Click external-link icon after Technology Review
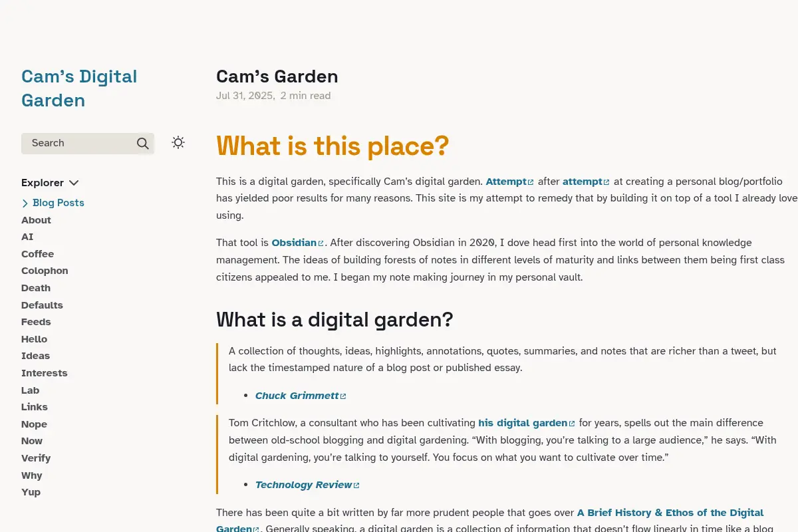Viewport: 798px width, 532px height. [x=356, y=485]
